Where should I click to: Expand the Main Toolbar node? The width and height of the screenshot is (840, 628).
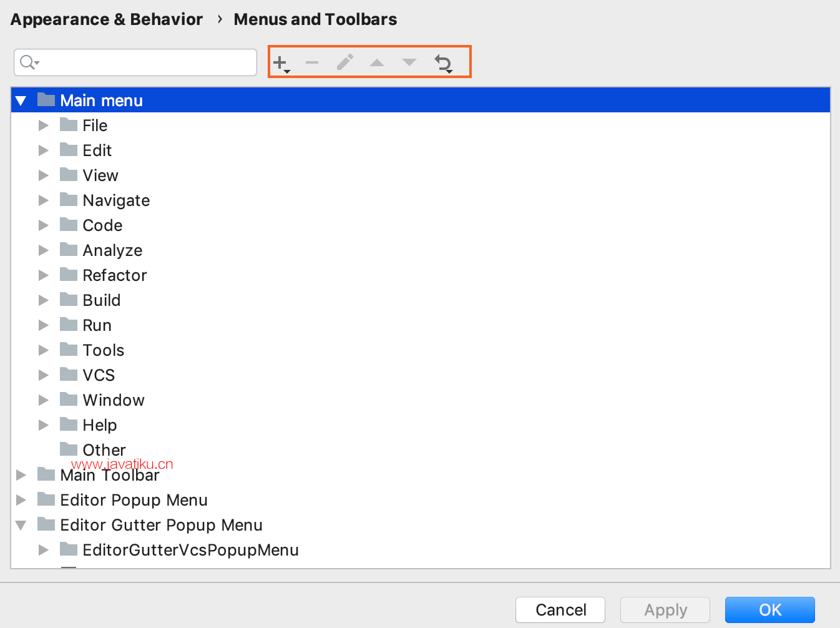[21, 475]
